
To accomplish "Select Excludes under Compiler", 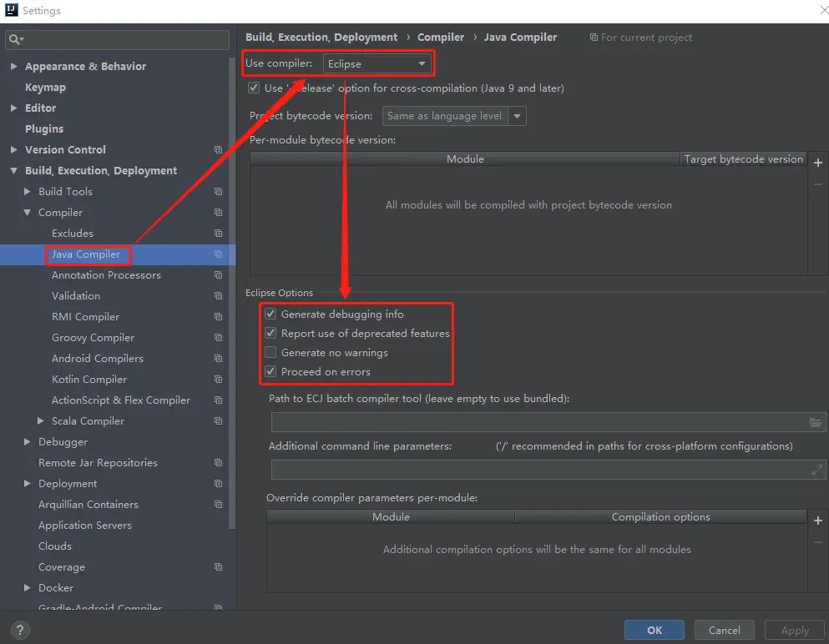I will click(73, 233).
